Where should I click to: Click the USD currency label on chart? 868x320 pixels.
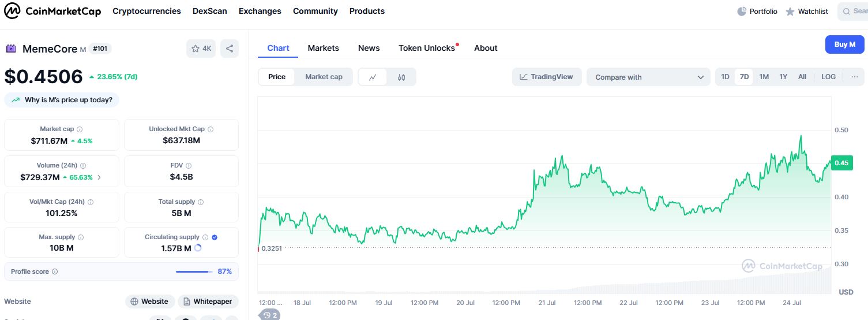846,292
